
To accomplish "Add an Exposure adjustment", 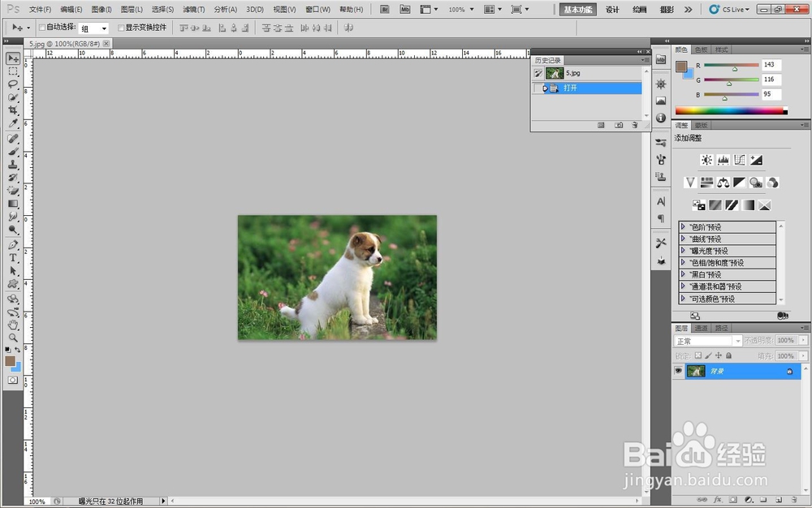I will [x=756, y=160].
